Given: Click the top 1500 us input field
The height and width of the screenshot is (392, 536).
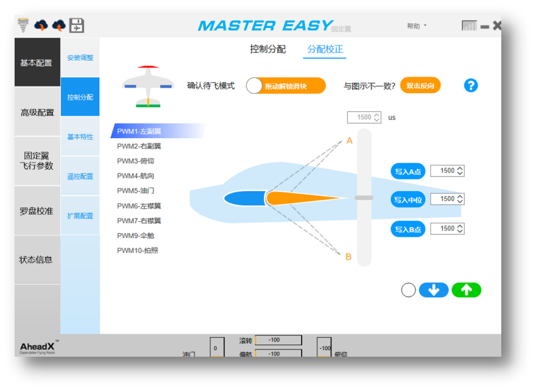Looking at the screenshot, I should click(364, 117).
